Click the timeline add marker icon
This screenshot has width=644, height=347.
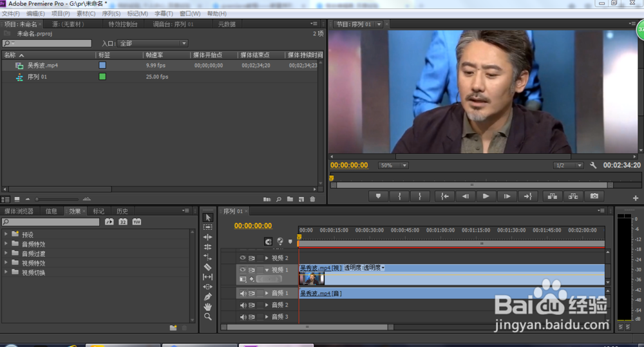(x=290, y=241)
